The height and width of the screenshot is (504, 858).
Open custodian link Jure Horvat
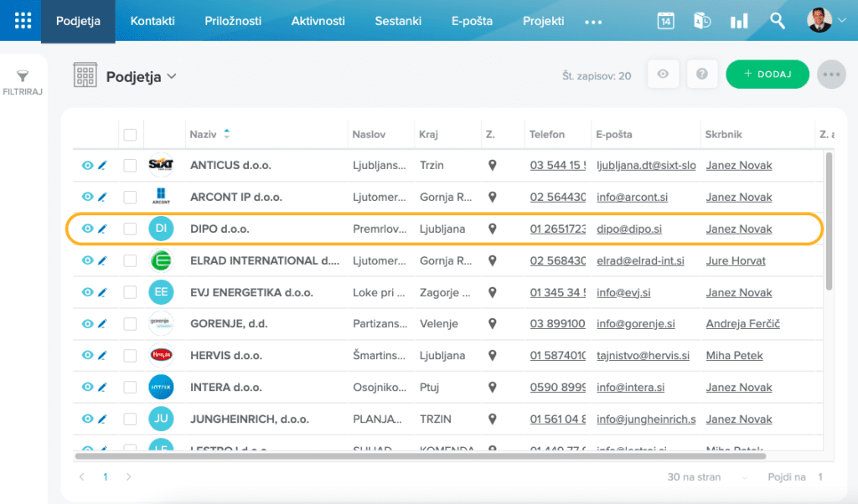[736, 260]
